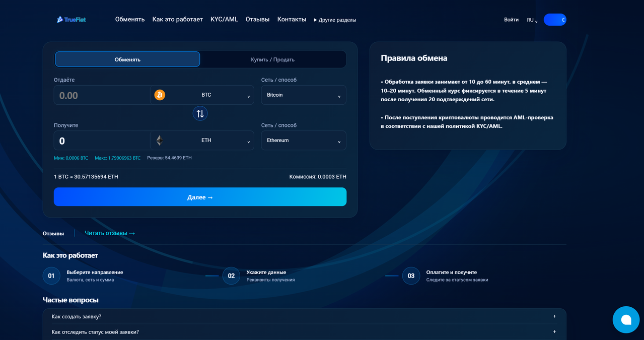Switch to Купить / Продать tab
The height and width of the screenshot is (340, 644).
coord(273,59)
